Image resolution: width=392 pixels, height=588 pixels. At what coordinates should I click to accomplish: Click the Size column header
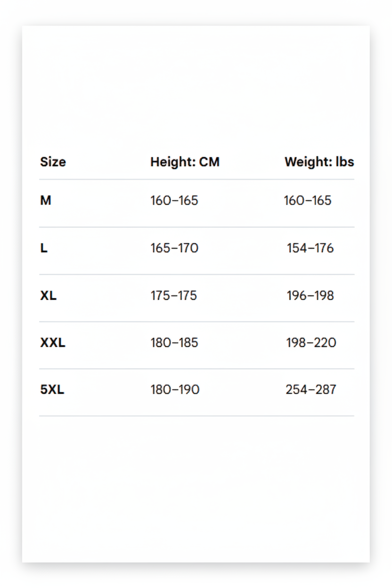pos(53,162)
